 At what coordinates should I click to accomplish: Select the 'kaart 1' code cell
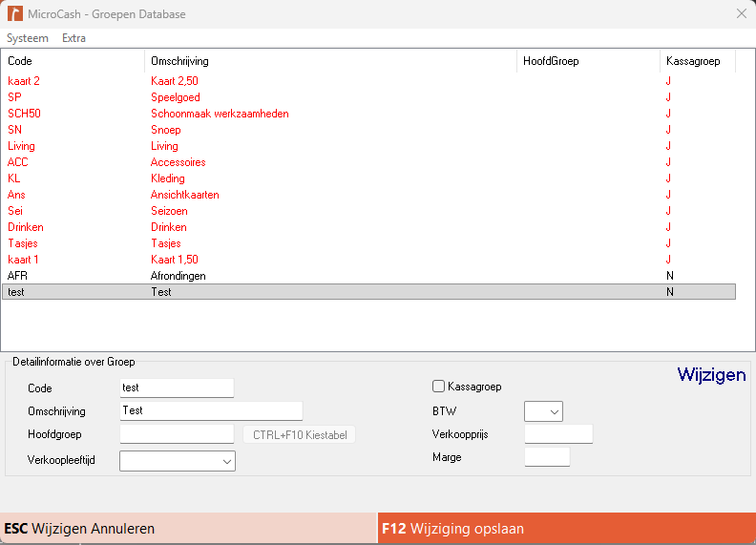tap(23, 260)
